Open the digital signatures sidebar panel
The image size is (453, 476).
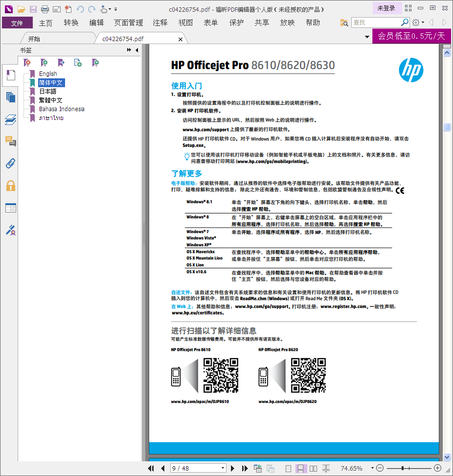coord(11,230)
